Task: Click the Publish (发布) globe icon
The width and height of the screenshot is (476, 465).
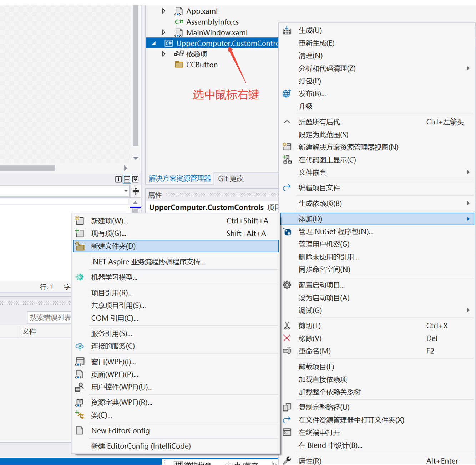Action: coord(287,93)
